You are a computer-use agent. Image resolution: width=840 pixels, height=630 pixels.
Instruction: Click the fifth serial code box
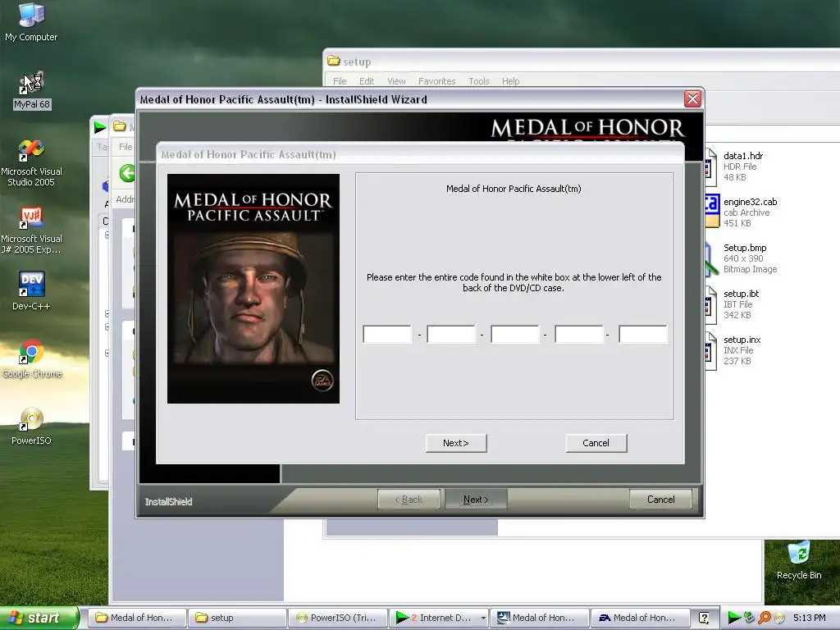[x=643, y=335]
